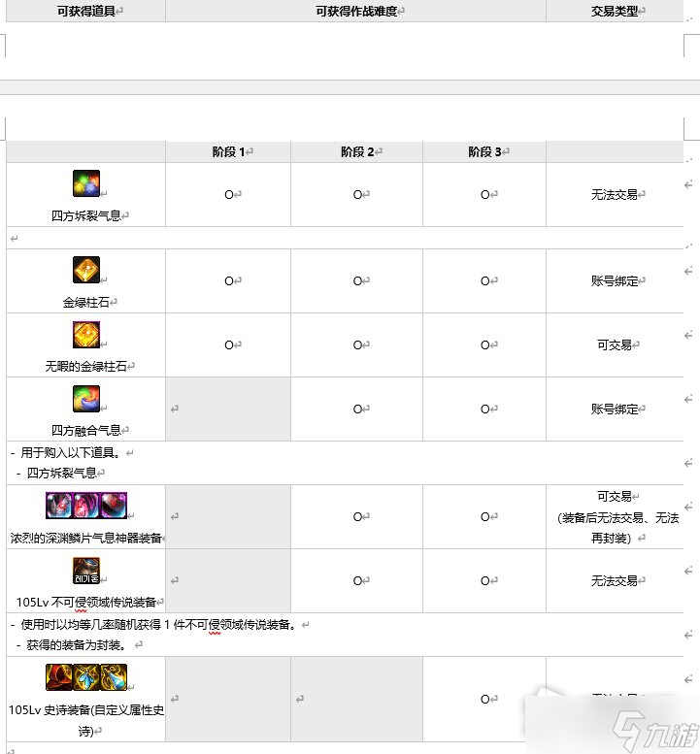The image size is (700, 754).
Task: Click 阶段 2 O mark for 金绿柱石
Action: click(x=357, y=281)
